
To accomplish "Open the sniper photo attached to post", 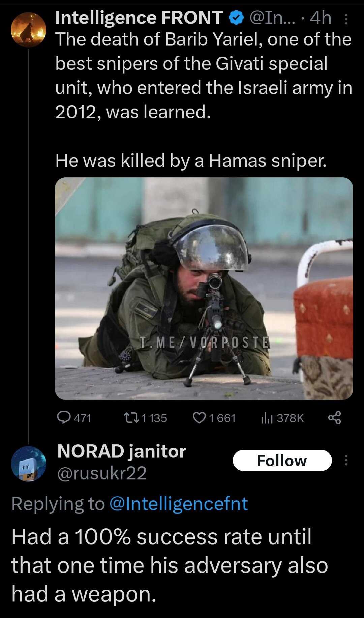I will pyautogui.click(x=204, y=289).
